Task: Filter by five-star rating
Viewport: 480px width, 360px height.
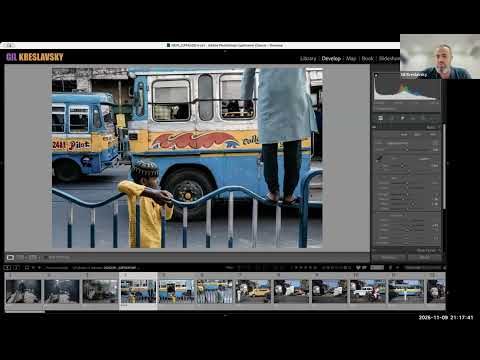Action: pyautogui.click(x=315, y=267)
